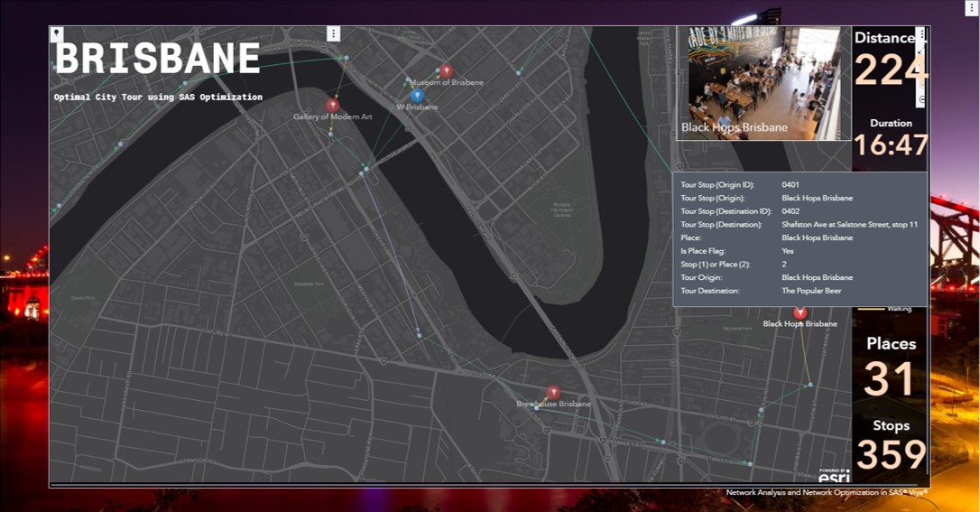Click 'Network Analysis and Network Optimization' footer text

pyautogui.click(x=827, y=493)
